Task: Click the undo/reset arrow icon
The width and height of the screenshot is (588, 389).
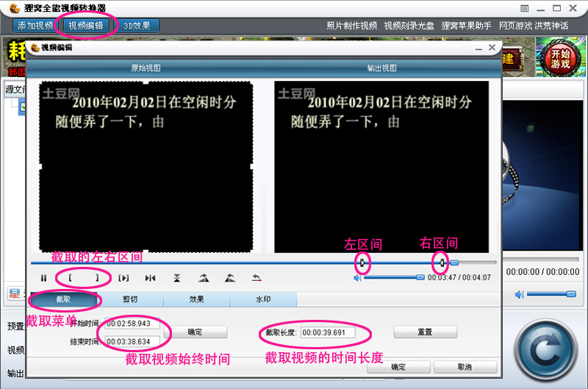Action: [257, 278]
